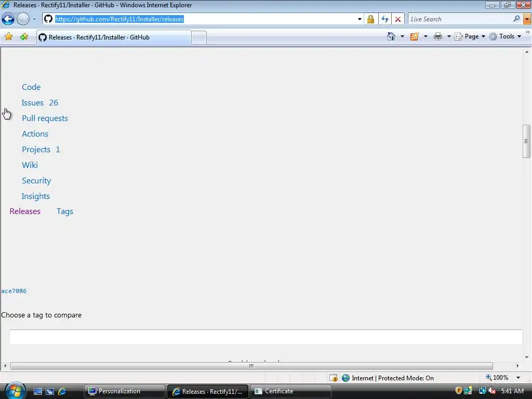The height and width of the screenshot is (399, 532).
Task: Click Switch between windows quick launch icon
Action: pos(49,391)
